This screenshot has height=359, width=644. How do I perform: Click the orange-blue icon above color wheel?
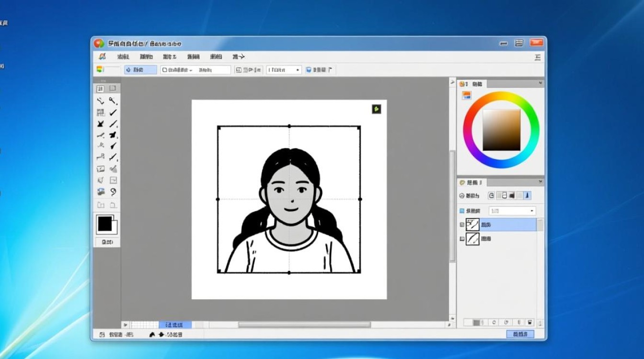tap(466, 95)
